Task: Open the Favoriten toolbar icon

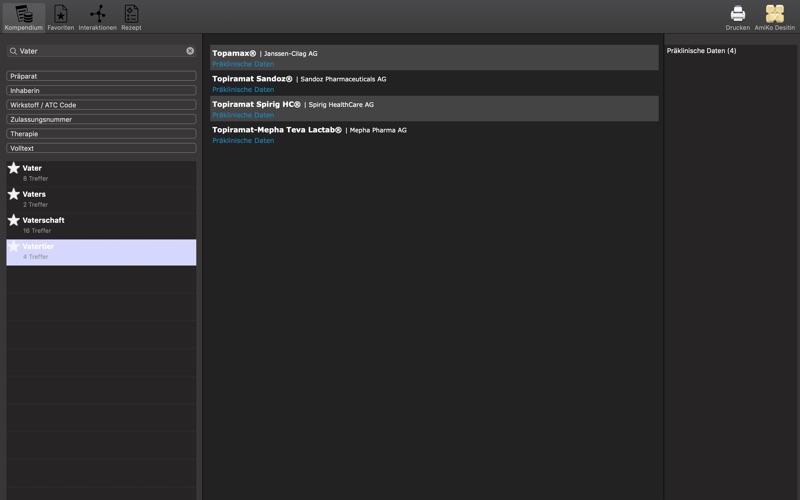Action: (61, 18)
